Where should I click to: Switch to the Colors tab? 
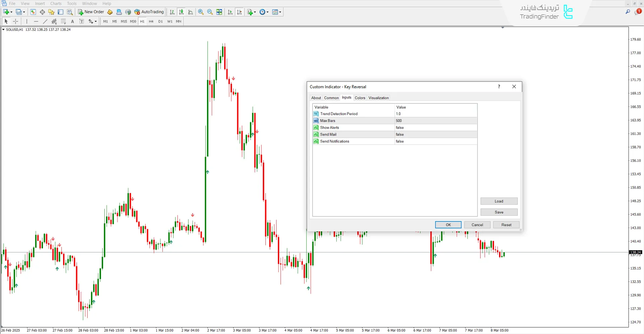click(360, 98)
